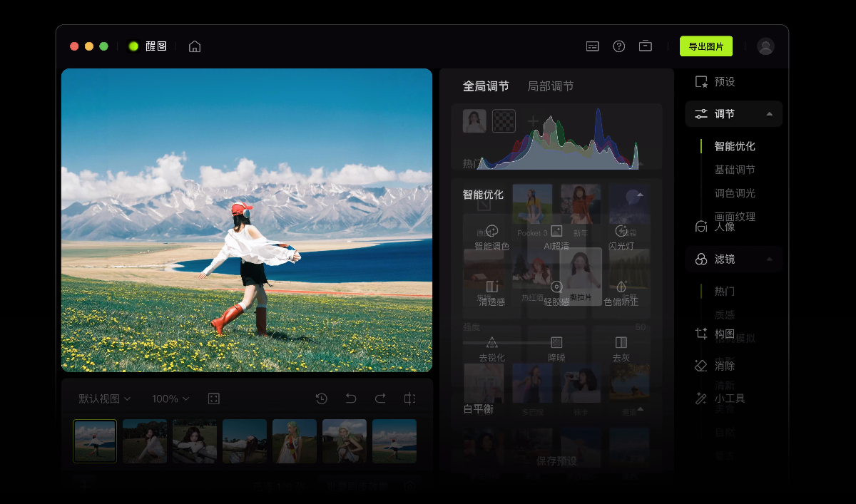Viewport: 856px width, 504px height.
Task: Toggle before/after compare view
Action: pyautogui.click(x=409, y=398)
